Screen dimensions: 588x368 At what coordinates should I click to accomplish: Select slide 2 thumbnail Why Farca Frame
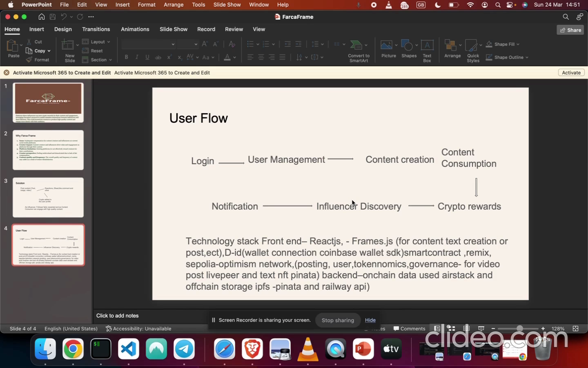point(48,150)
